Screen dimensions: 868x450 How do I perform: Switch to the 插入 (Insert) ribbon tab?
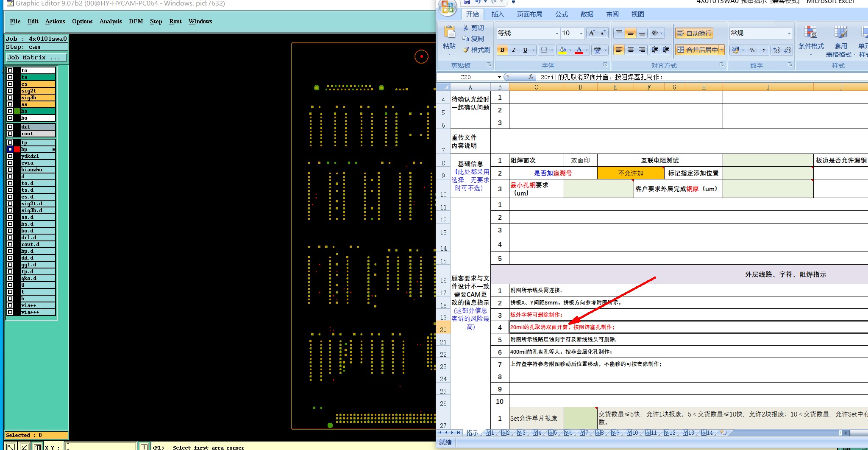[498, 14]
